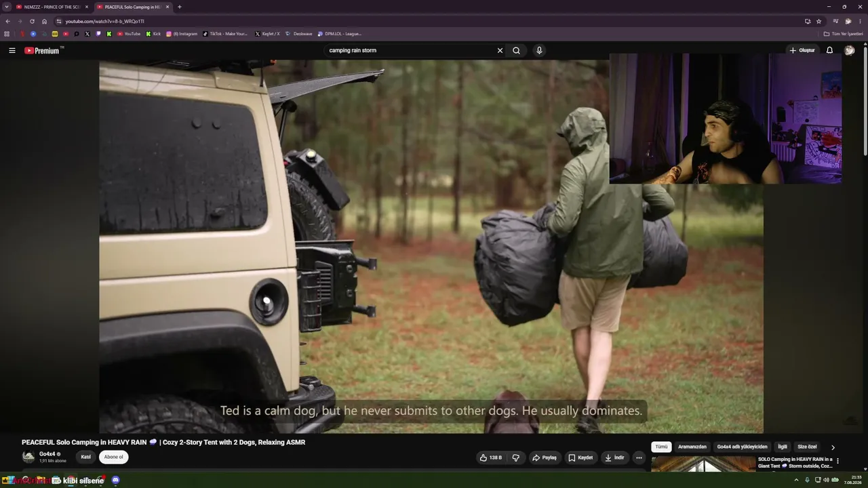Viewport: 868px width, 488px height.
Task: Open the Go4x4 channel name link
Action: [47, 454]
